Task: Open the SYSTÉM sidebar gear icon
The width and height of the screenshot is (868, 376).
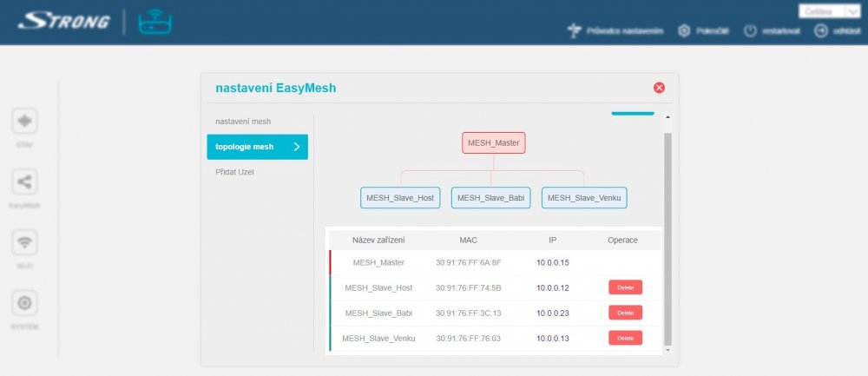Action: [x=24, y=303]
